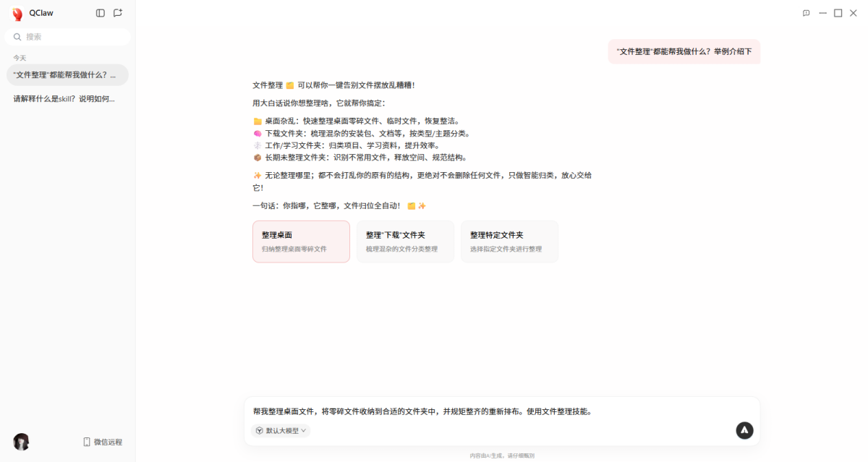This screenshot has height=462, width=868.
Task: Click the 微信远程 link
Action: (108, 442)
